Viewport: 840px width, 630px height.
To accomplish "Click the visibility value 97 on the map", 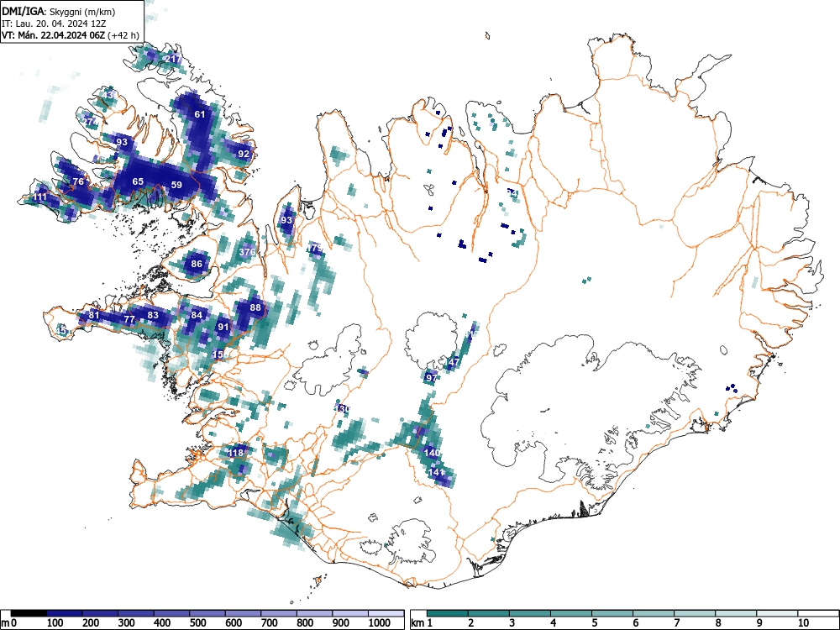I will point(431,378).
